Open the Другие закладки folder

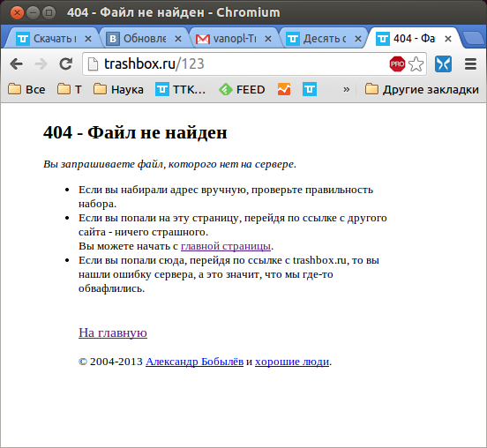click(422, 89)
